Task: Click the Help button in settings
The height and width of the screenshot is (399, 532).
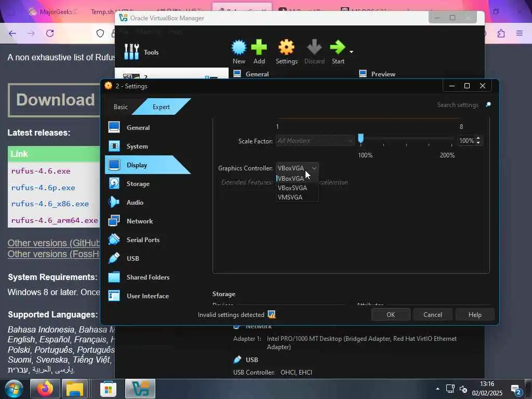Action: click(475, 314)
